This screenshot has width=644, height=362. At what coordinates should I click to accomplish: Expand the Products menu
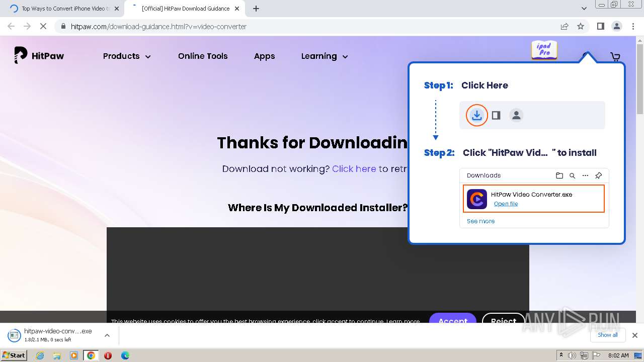[127, 56]
